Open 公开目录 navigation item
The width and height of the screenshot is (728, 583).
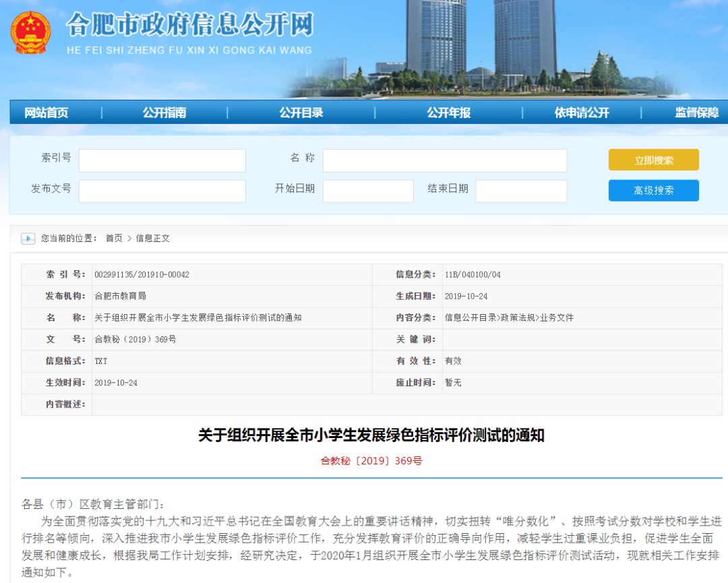(x=301, y=113)
